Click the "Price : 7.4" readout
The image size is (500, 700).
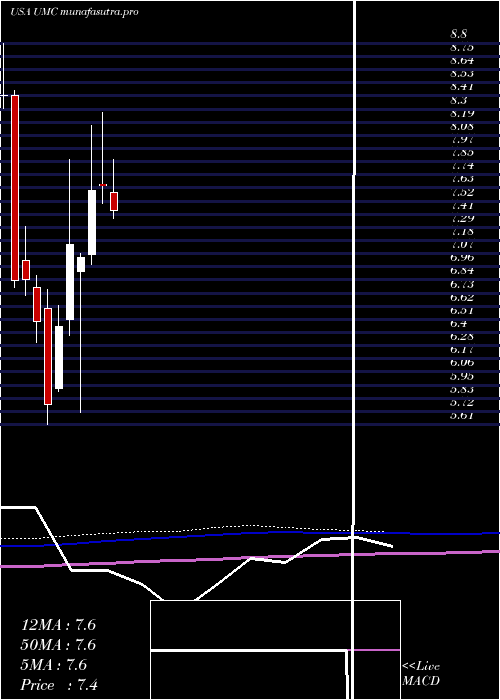click(x=60, y=685)
